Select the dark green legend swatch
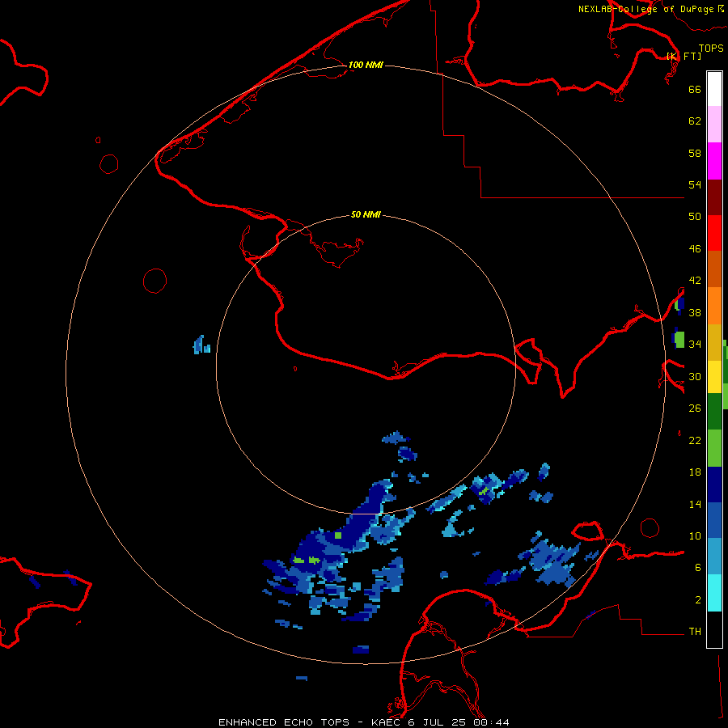 714,412
